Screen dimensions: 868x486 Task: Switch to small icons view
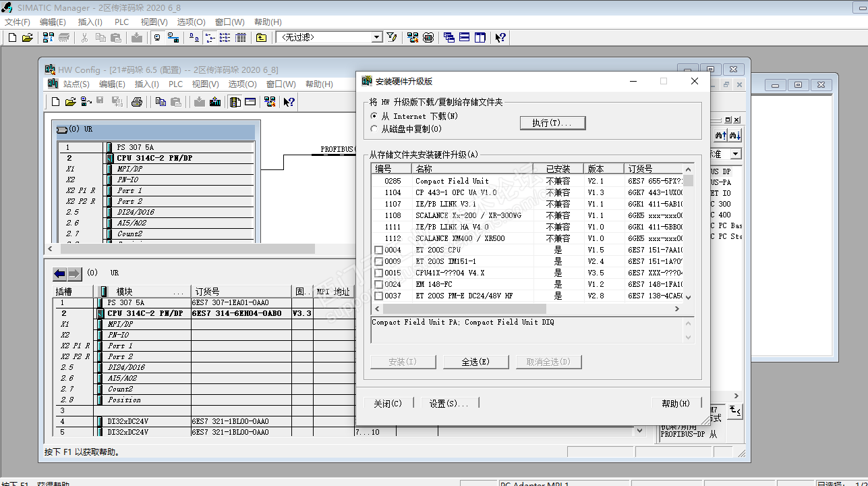coord(210,38)
